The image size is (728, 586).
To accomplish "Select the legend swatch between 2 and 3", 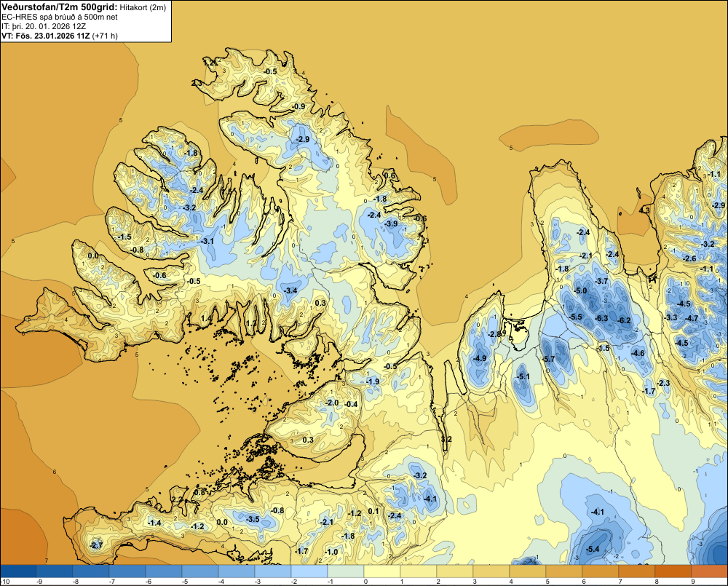I will (455, 571).
